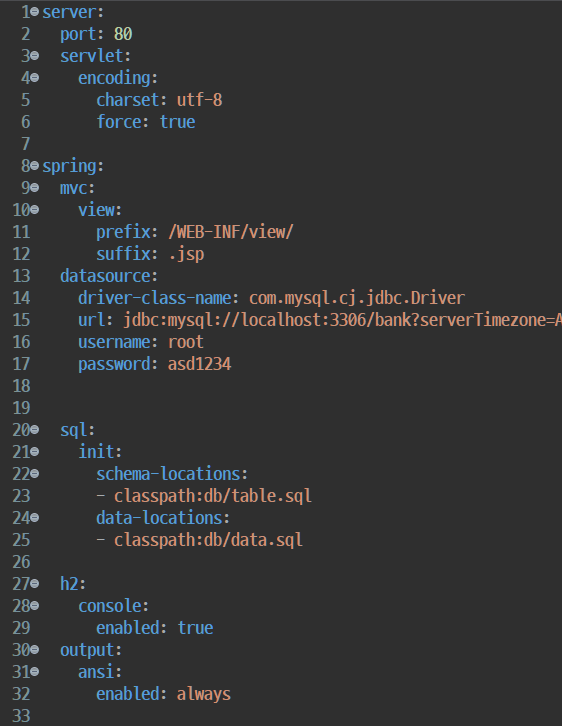
Task: Click the enabled key on line 29
Action: tap(127, 628)
